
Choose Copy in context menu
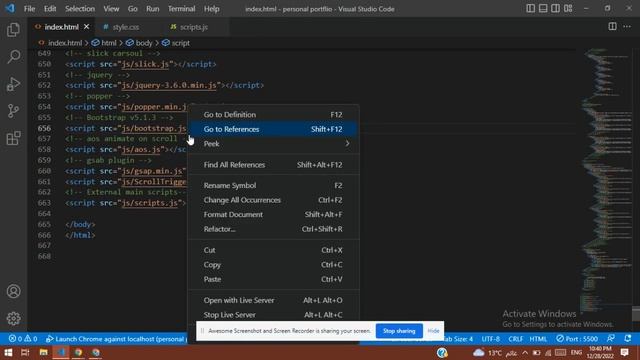(x=273, y=264)
